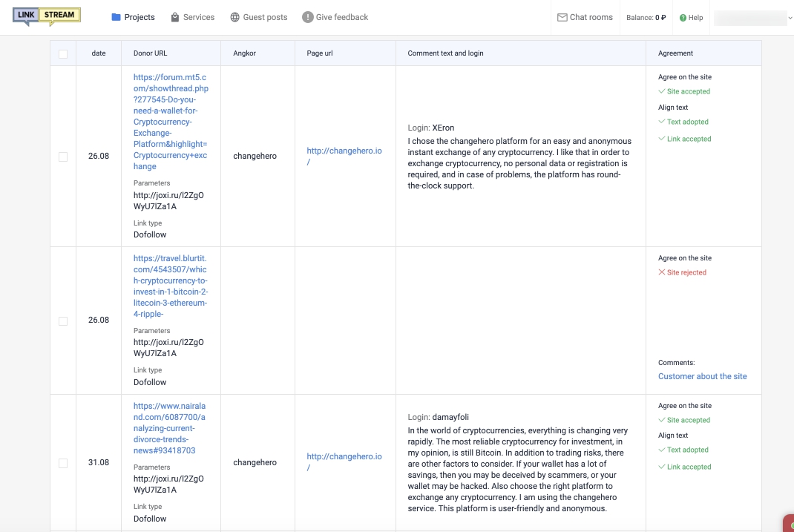Click the Services clipboard icon

pos(174,17)
